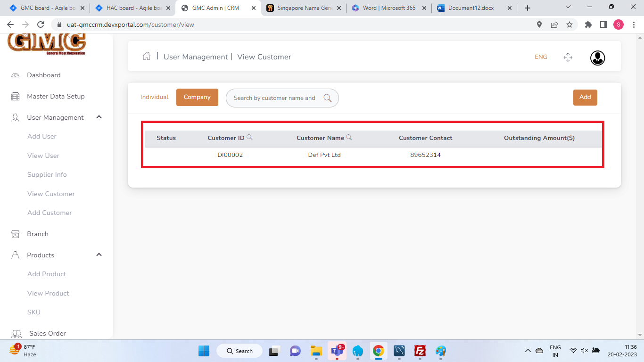Collapse the Products sidebar section
This screenshot has height=362, width=644.
click(x=99, y=255)
